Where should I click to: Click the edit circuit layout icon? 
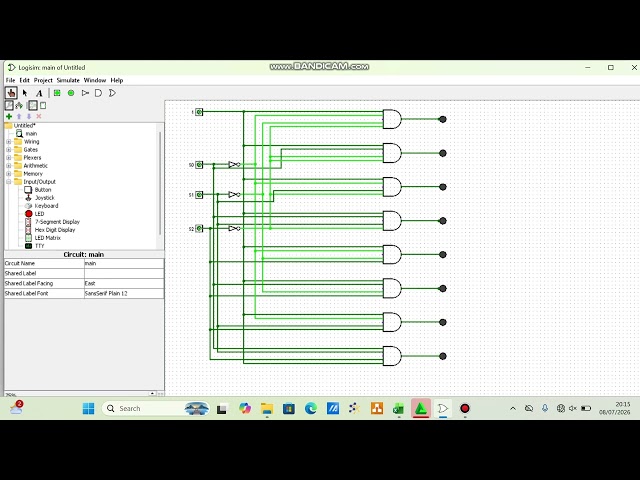[x=32, y=106]
